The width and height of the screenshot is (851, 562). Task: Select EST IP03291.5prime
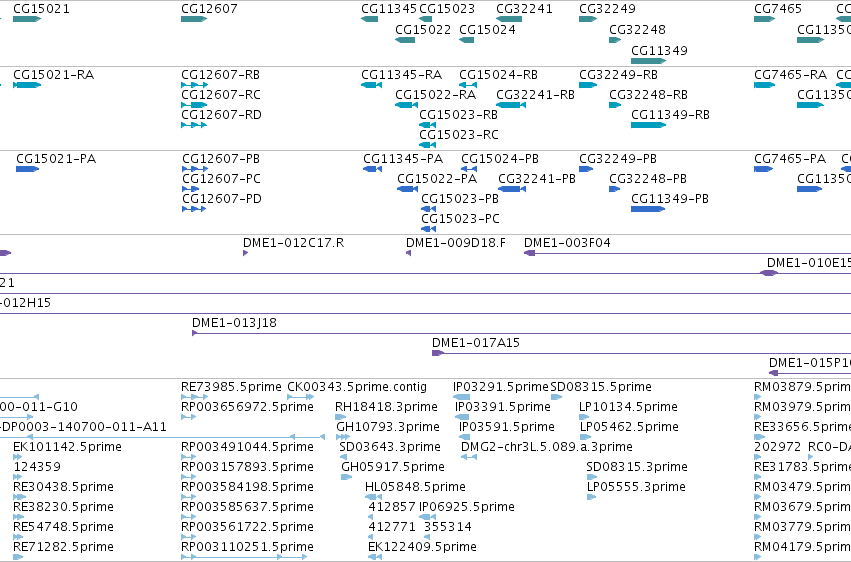(x=461, y=397)
